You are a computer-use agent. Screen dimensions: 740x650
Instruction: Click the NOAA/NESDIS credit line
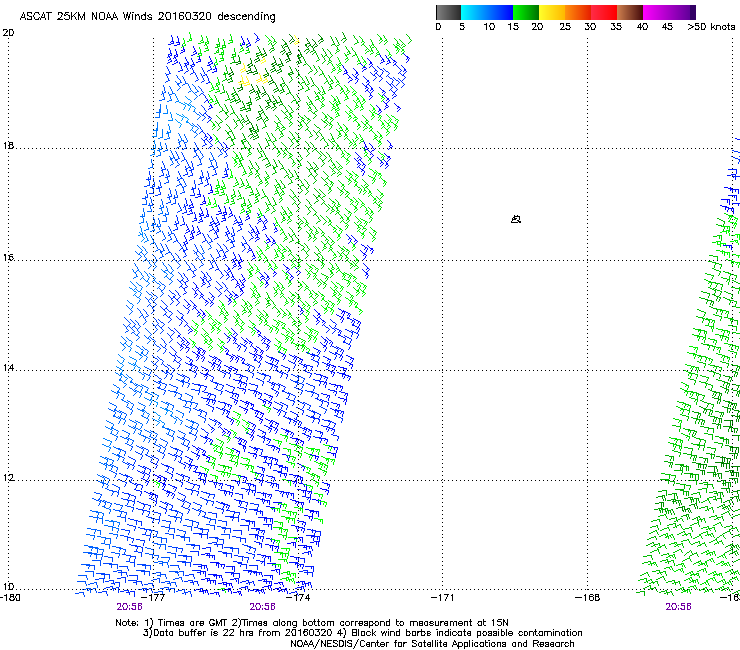click(x=432, y=644)
